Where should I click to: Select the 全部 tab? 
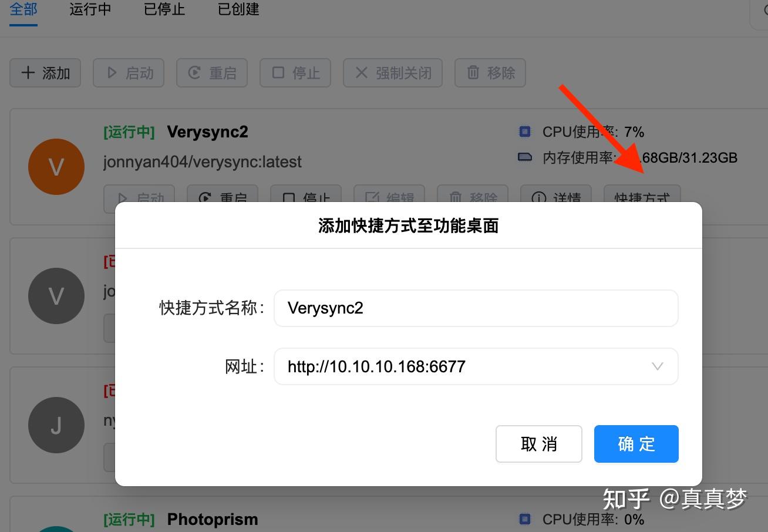point(23,9)
